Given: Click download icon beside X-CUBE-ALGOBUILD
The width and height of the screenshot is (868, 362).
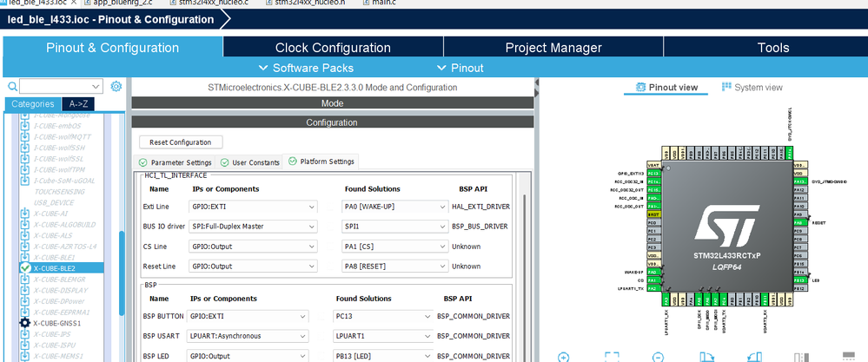Looking at the screenshot, I should [25, 224].
